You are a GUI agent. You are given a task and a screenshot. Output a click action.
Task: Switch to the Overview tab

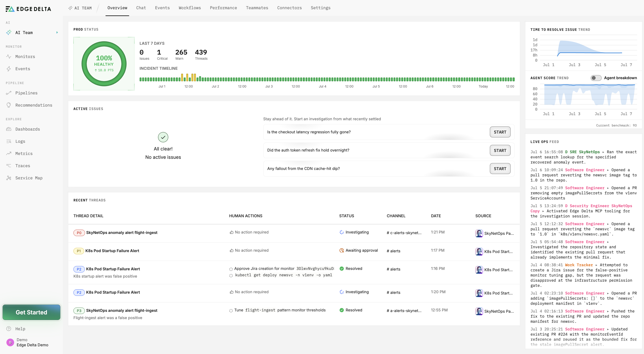click(x=117, y=8)
